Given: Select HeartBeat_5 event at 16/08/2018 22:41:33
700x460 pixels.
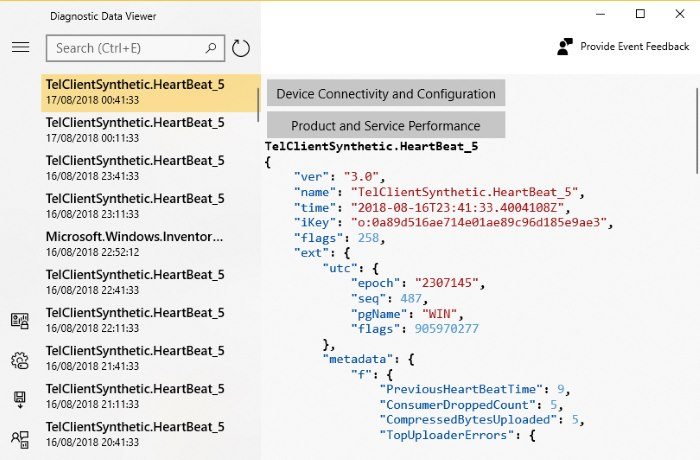Looking at the screenshot, I should [x=135, y=282].
